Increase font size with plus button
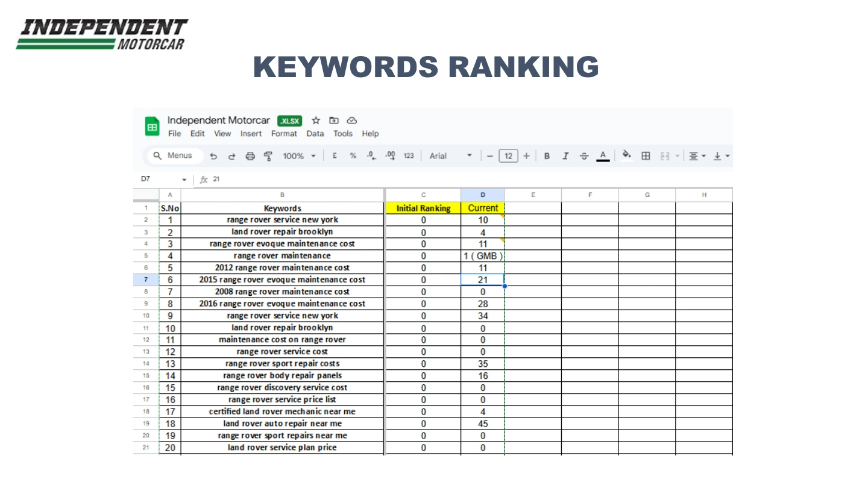868x488 pixels. click(526, 156)
